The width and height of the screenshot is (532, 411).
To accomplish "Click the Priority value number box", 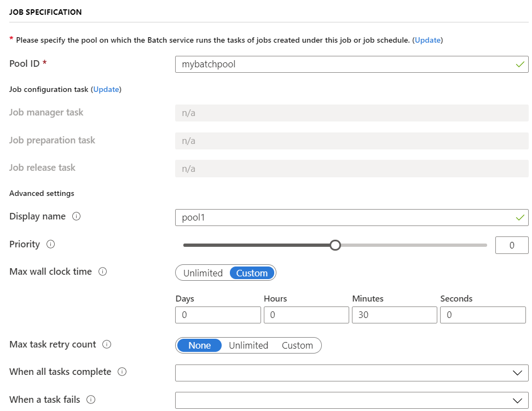I will tap(511, 245).
